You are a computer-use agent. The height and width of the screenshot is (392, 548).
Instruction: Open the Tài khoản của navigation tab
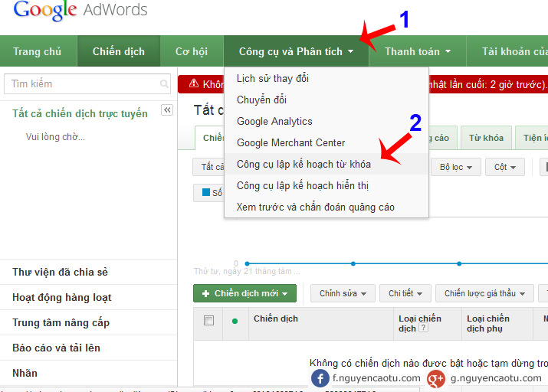coord(507,51)
